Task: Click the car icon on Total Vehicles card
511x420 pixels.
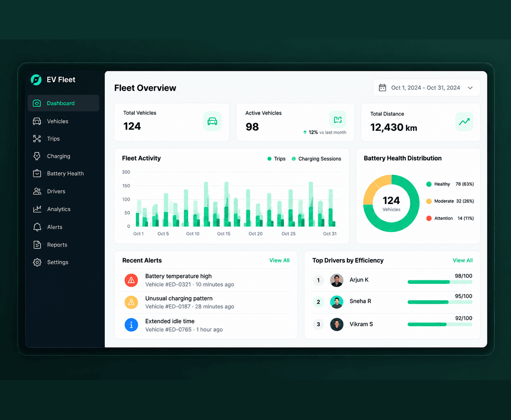Action: coord(212,122)
